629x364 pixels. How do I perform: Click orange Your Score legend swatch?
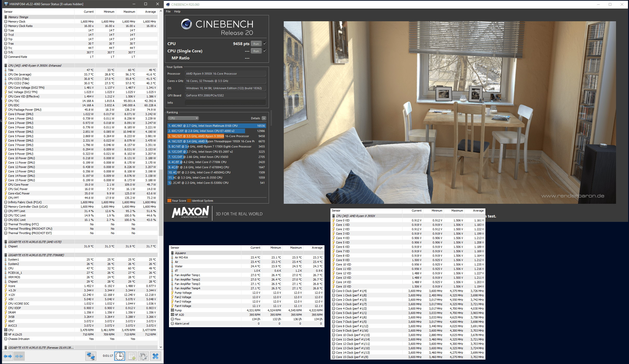click(169, 200)
